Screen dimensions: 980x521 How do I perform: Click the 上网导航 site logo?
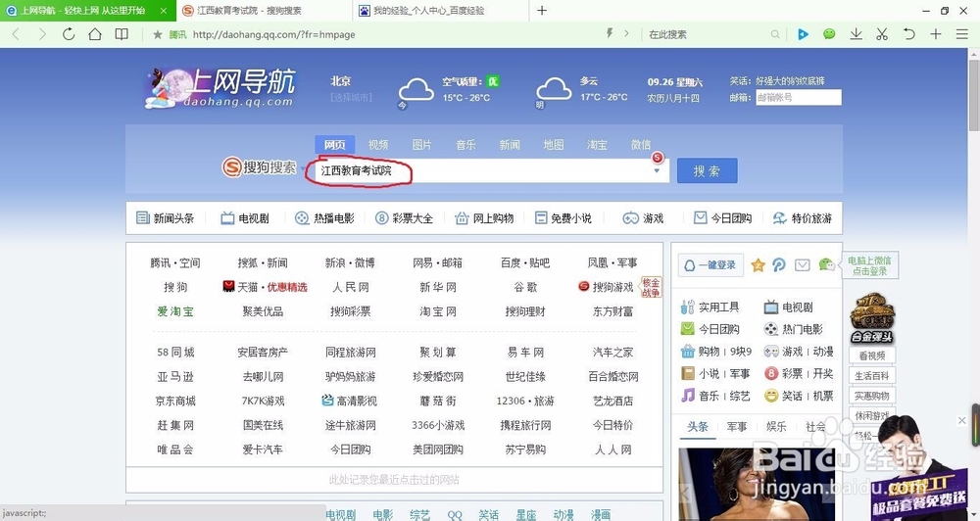(220, 88)
